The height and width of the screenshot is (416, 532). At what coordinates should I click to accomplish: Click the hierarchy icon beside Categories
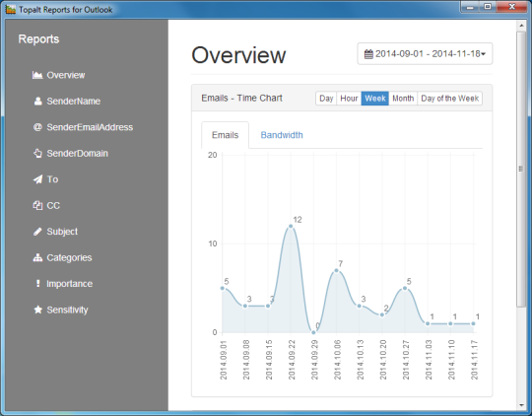37,257
